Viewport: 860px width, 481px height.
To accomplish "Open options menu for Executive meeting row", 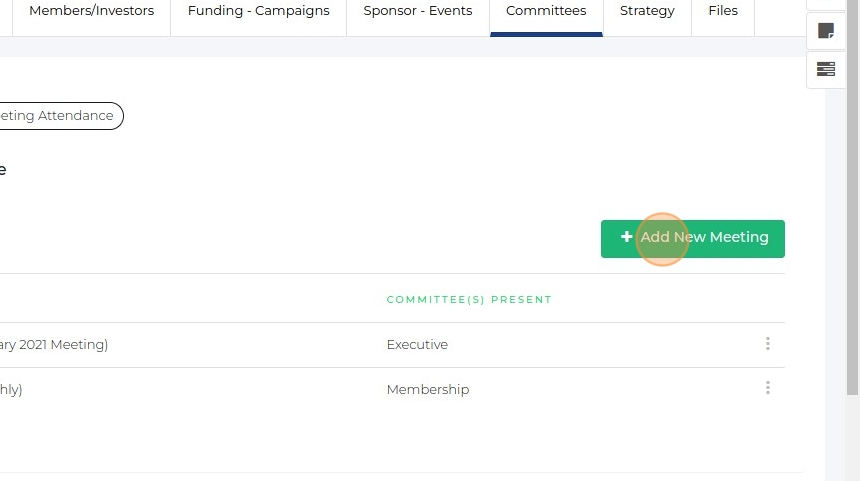I will pyautogui.click(x=768, y=344).
